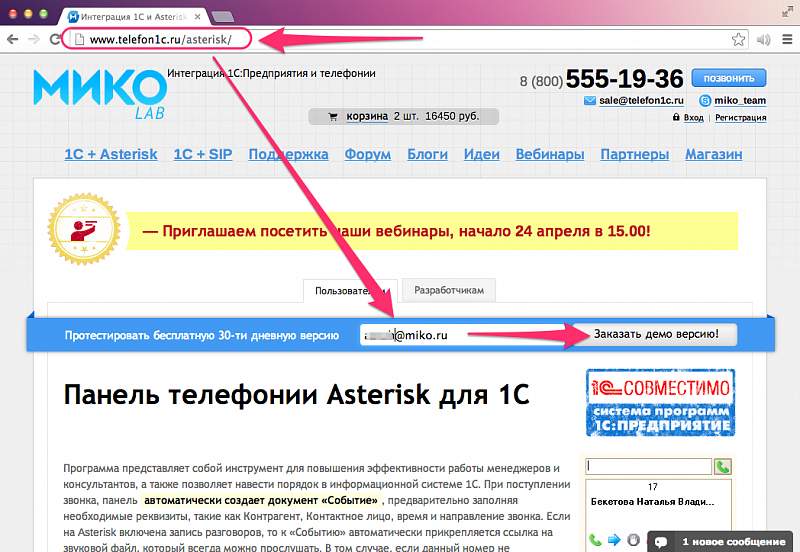This screenshot has height=552, width=800.
Task: Click the 1С Совместимо badge image
Action: (x=660, y=403)
